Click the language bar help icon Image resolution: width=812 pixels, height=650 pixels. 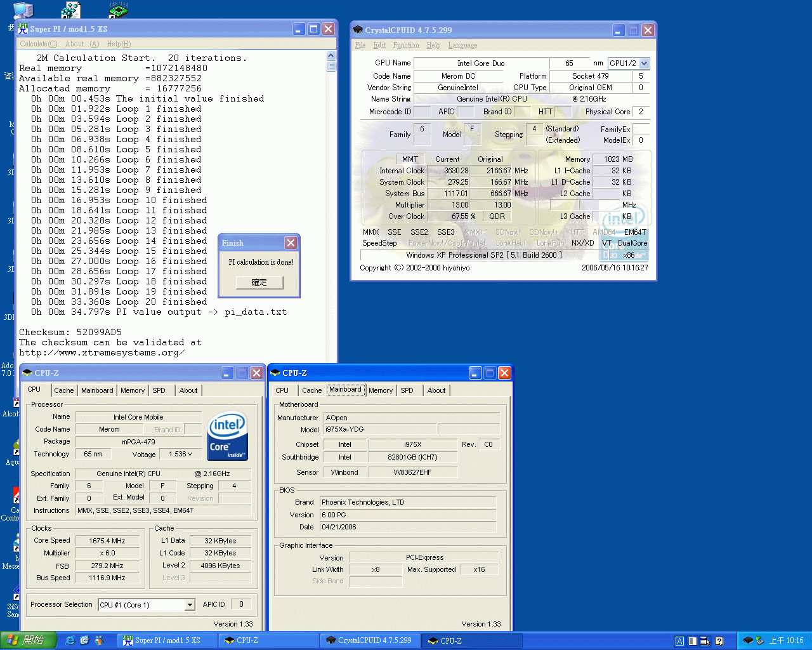719,641
